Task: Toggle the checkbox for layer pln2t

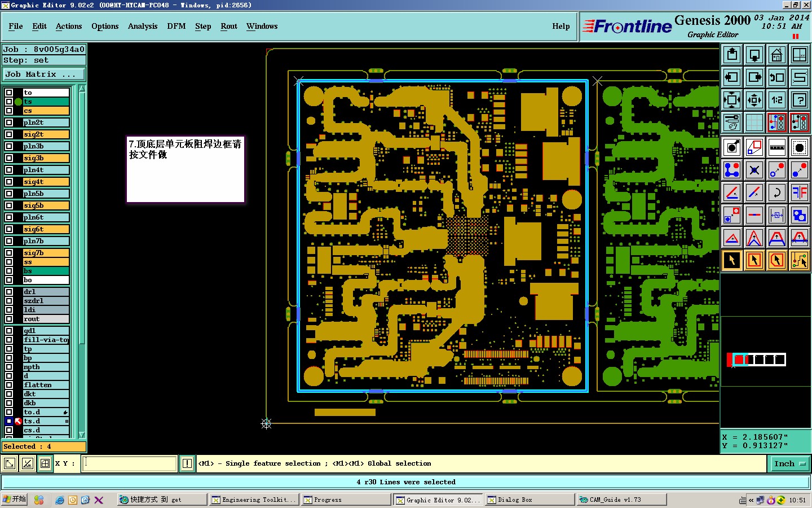Action: tap(9, 122)
